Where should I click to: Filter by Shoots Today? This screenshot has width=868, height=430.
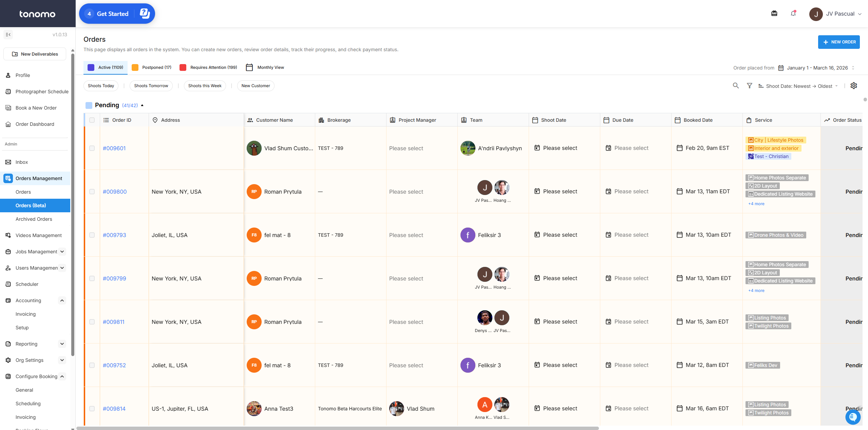coord(101,86)
